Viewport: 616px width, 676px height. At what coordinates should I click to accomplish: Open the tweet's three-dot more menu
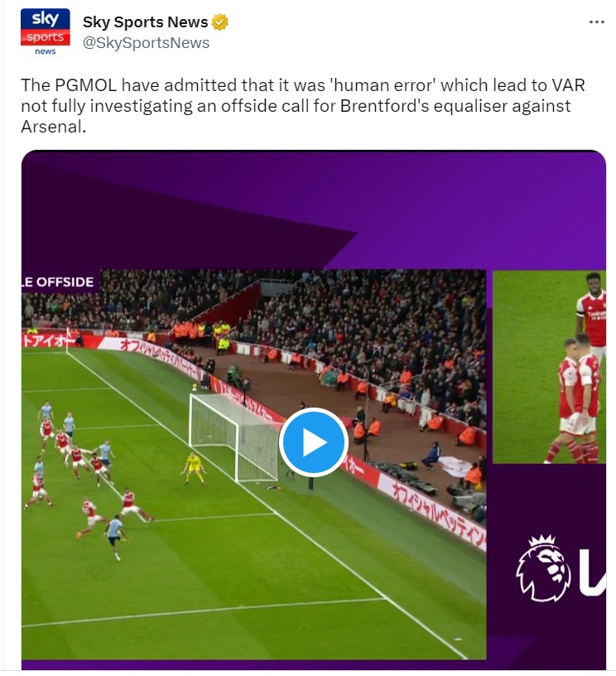click(x=596, y=22)
